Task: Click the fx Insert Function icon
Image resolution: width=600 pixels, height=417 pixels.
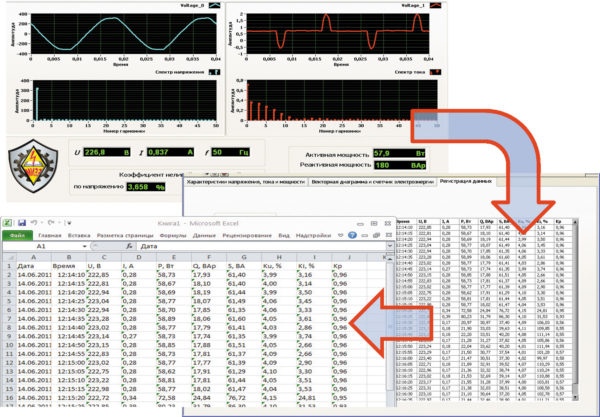Action: pos(129,246)
